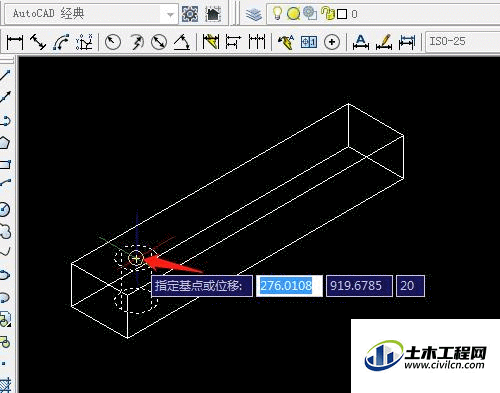500x393 pixels.
Task: Toggle layer 0 lock padlock icon
Action: click(328, 13)
